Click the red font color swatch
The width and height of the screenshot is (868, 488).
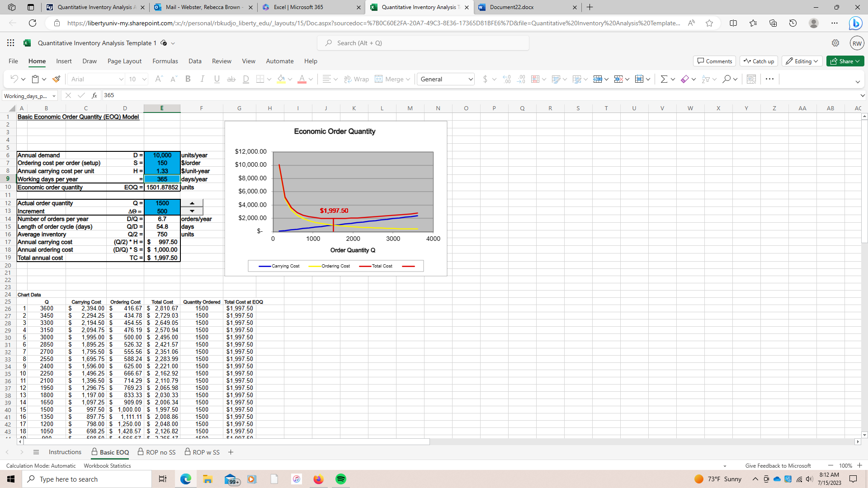click(x=302, y=79)
